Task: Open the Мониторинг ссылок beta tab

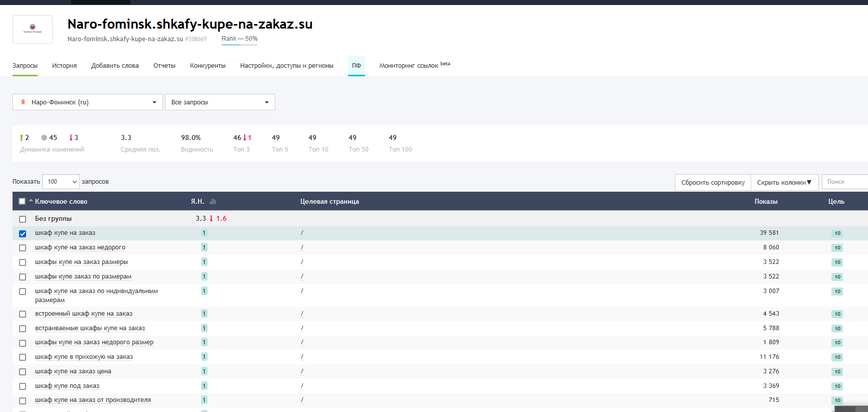Action: point(415,65)
